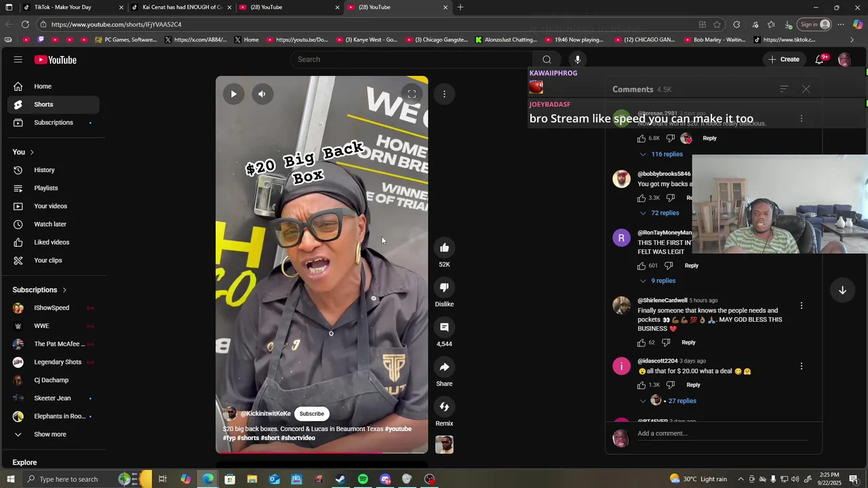Like the @idascott2204 comment
This screenshot has width=868, height=488.
click(x=642, y=385)
